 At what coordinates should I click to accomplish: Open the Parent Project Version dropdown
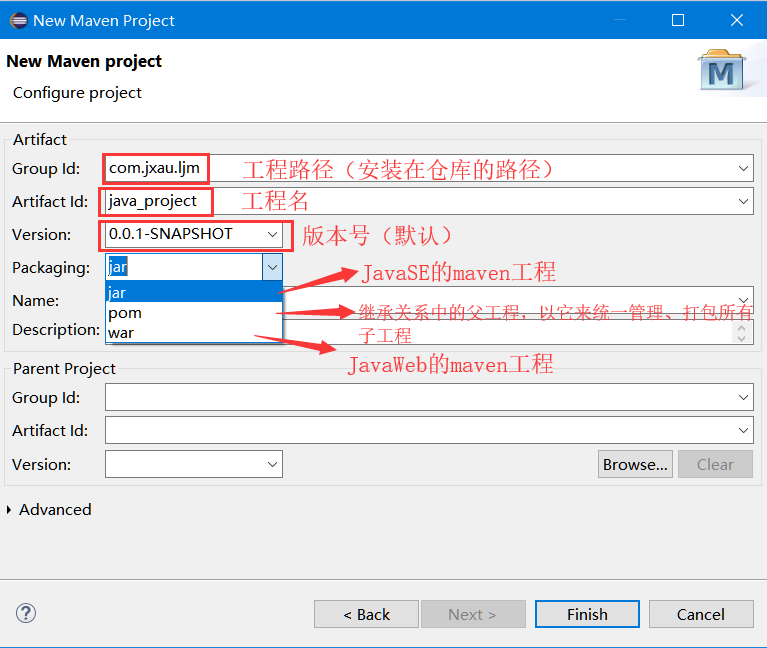pos(272,465)
